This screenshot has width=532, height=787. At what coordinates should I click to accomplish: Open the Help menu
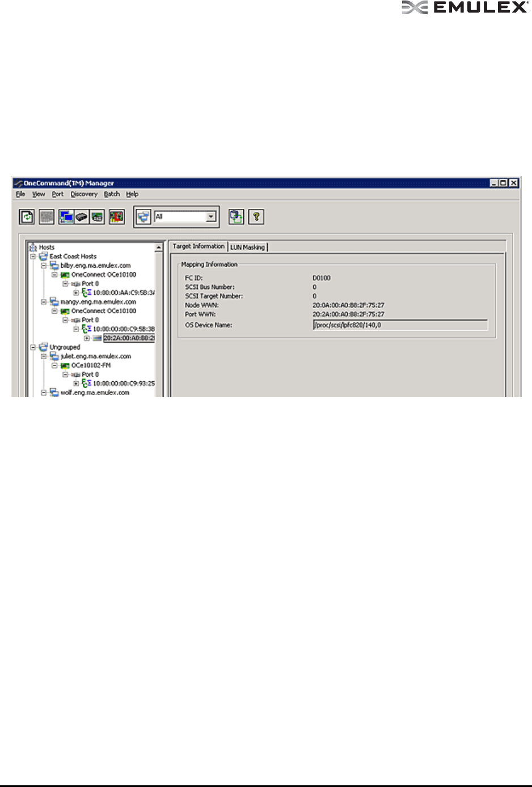click(132, 194)
